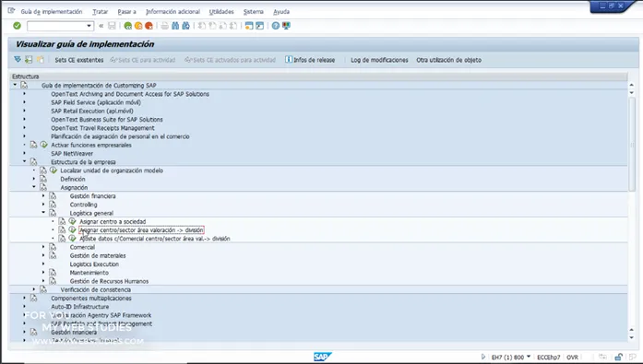The height and width of the screenshot is (364, 643).
Task: Click the Generate Shortcut icon
Action: pos(259,26)
